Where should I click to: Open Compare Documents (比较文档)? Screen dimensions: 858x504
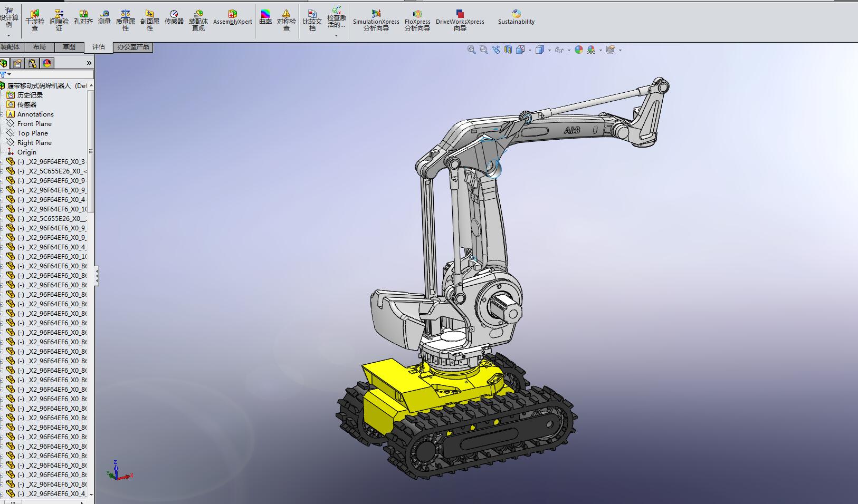312,20
